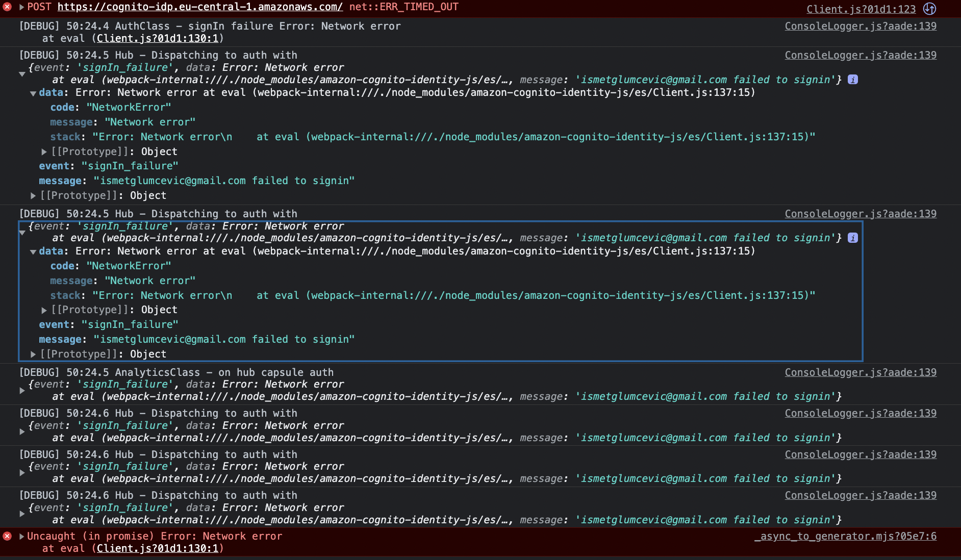Viewport: 961px width, 560px height.
Task: Click ConsoleLogger.js link on the AnalyticsClass entry
Action: [860, 372]
